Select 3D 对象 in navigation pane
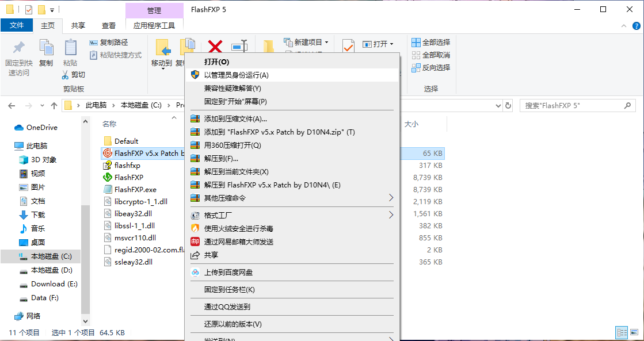The width and height of the screenshot is (644, 341). pyautogui.click(x=38, y=160)
